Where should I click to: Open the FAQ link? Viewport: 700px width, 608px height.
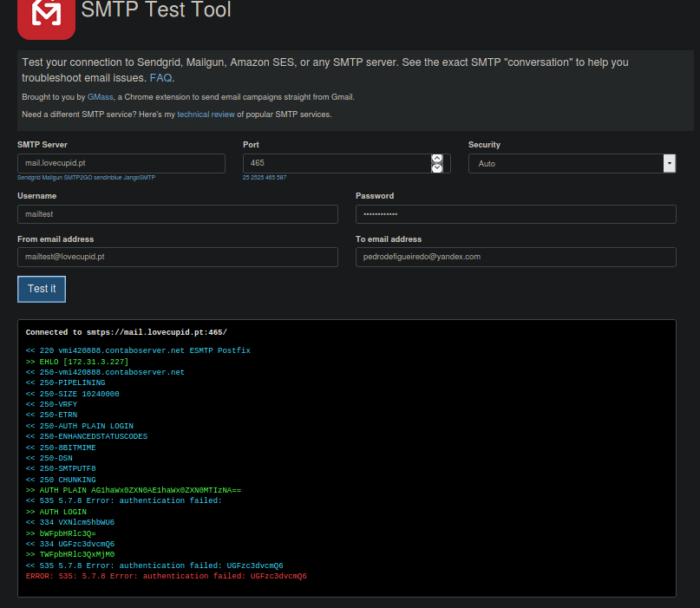click(160, 78)
